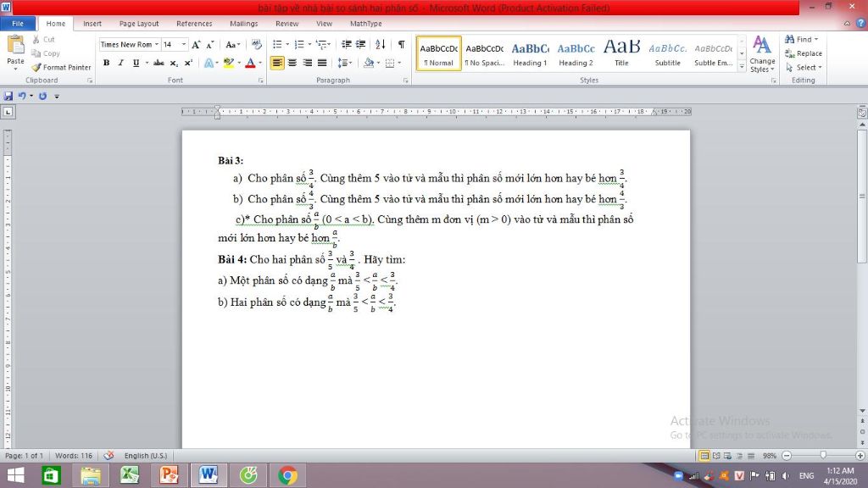Apply the Title style
The height and width of the screenshot is (488, 868).
tap(621, 53)
